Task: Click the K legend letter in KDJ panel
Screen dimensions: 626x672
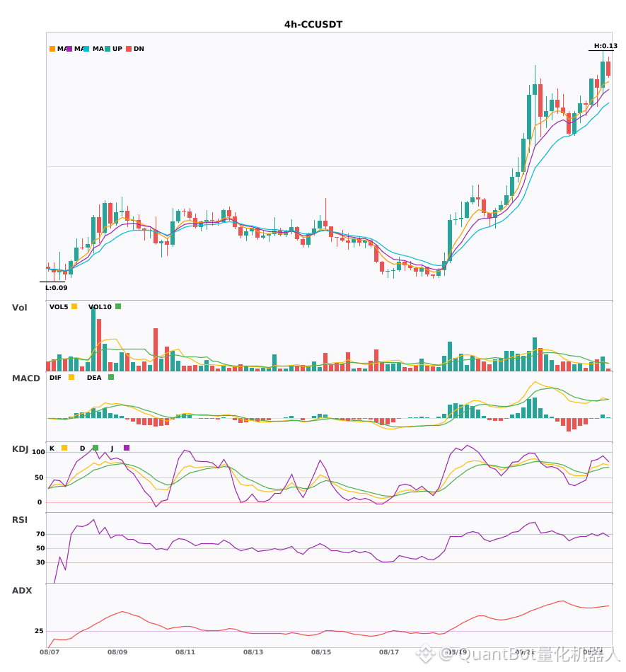Action: (x=52, y=448)
